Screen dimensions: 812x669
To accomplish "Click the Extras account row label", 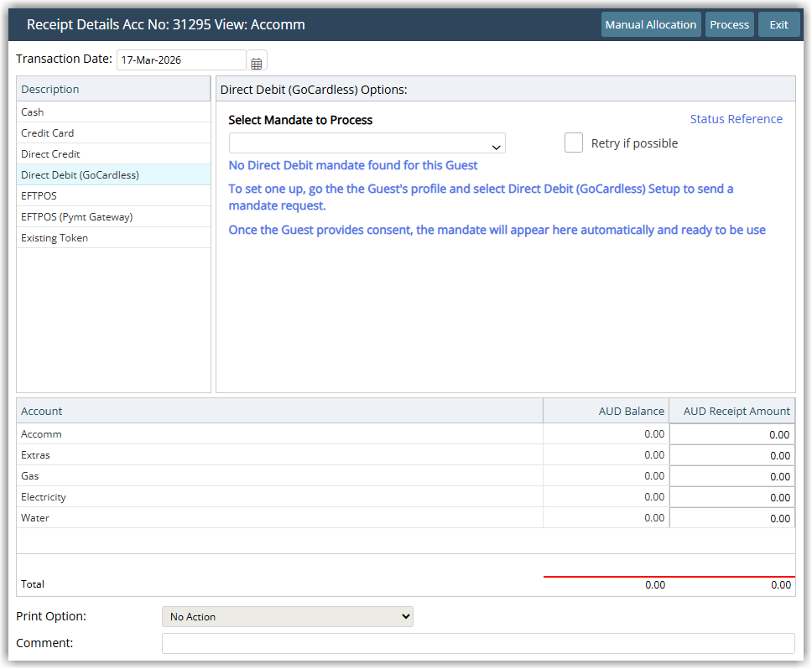I will (35, 454).
